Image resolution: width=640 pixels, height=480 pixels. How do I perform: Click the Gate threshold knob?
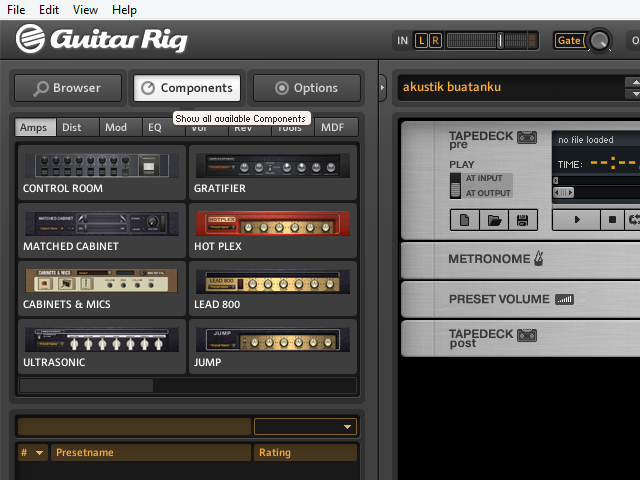599,40
